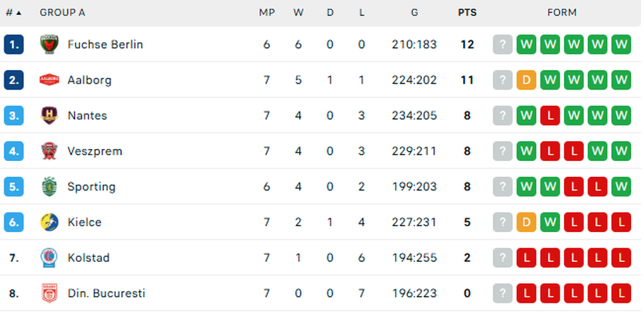Viewport: 644px width, 315px height.
Task: Click the Din. Bucuresti team crest
Action: coord(49,294)
